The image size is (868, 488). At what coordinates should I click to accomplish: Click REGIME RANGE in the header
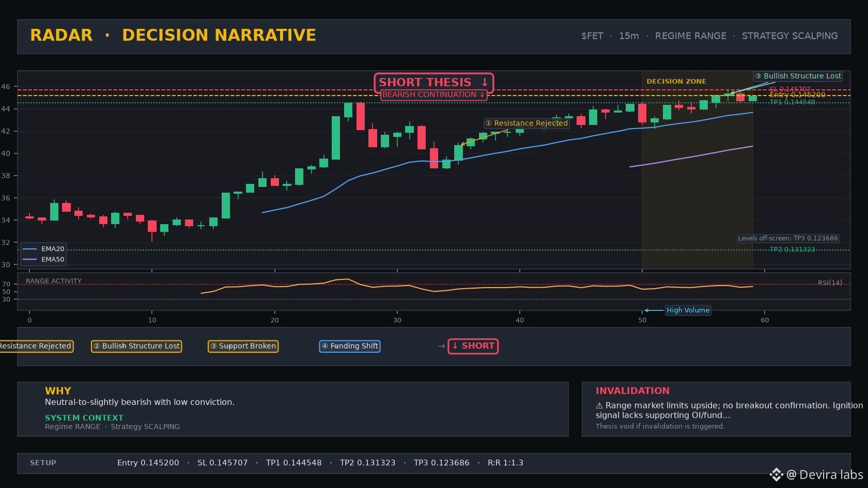691,36
